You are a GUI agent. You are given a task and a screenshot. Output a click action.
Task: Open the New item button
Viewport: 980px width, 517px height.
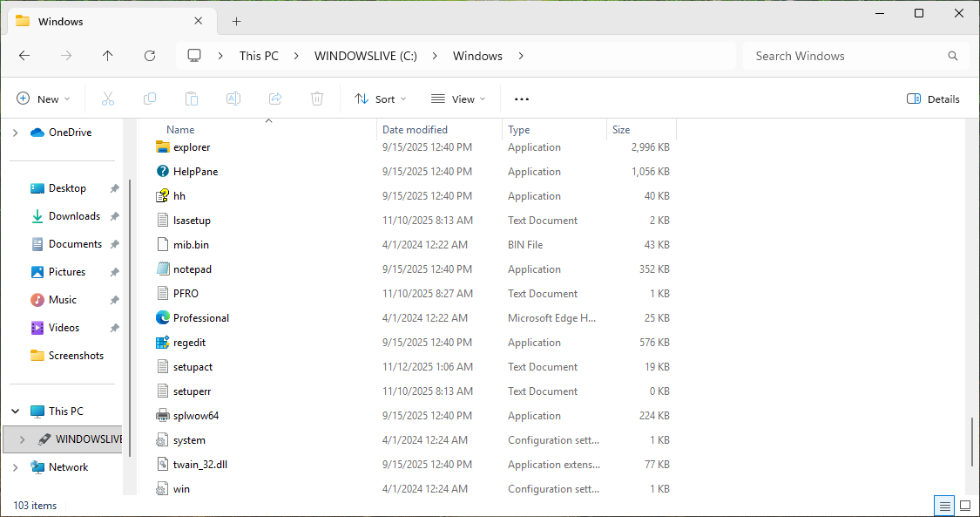pos(44,99)
